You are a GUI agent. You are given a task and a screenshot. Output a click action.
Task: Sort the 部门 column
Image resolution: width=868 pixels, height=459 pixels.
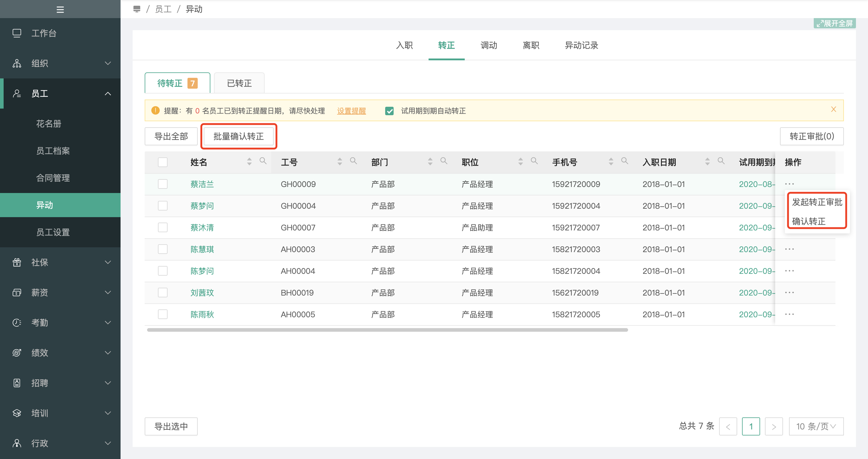(x=430, y=162)
